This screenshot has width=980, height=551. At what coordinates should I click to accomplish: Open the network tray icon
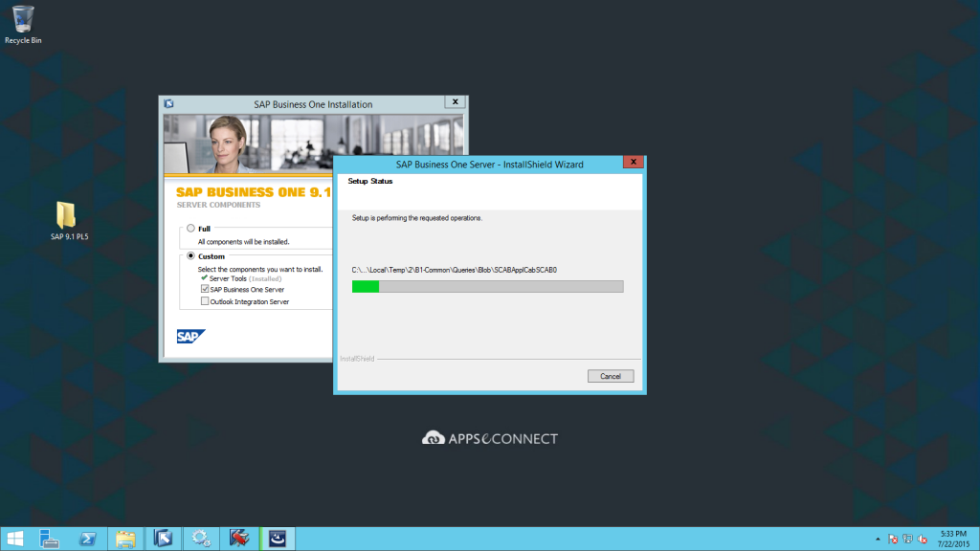(x=907, y=540)
